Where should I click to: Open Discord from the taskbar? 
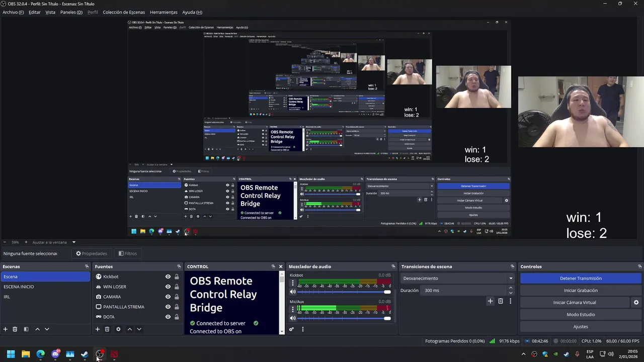click(55, 354)
